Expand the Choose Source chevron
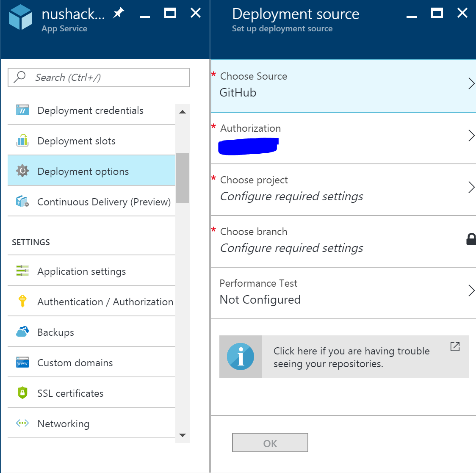This screenshot has height=473, width=476. click(x=471, y=83)
